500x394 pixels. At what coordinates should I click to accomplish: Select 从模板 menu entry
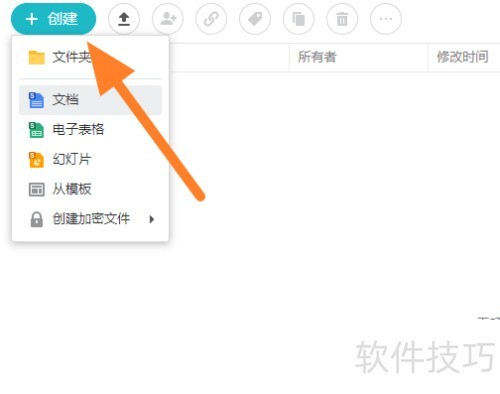click(90, 189)
